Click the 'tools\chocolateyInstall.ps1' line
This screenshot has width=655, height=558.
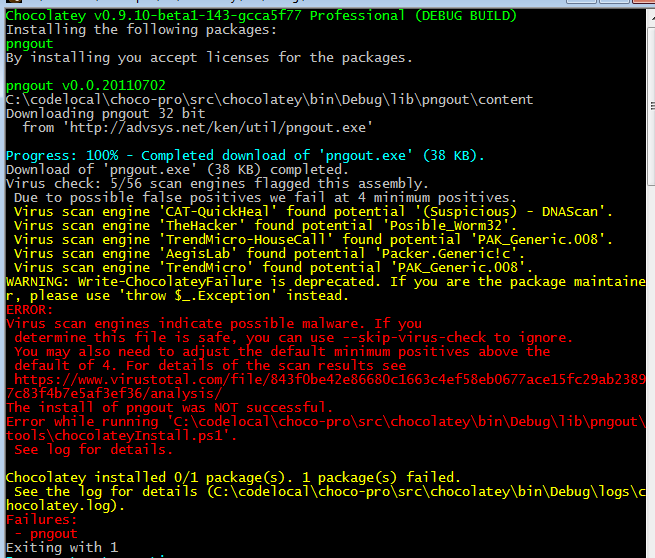coord(122,436)
